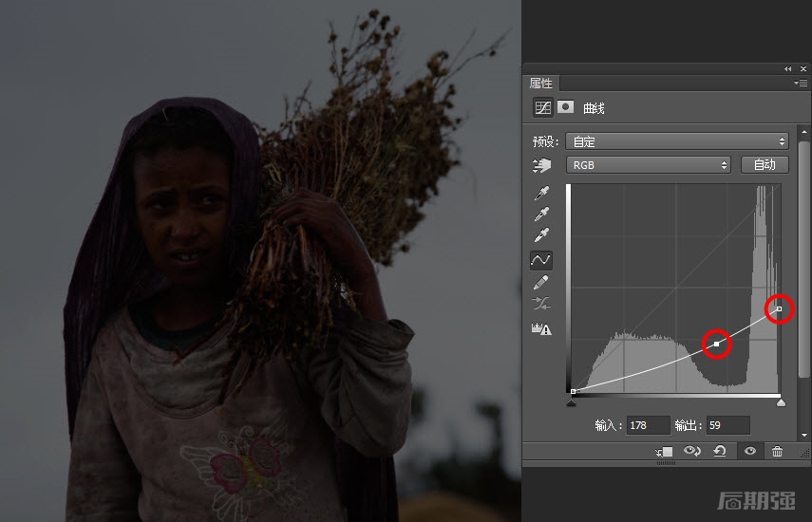Pick the black point eyedropper
This screenshot has height=522, width=812.
pyautogui.click(x=541, y=194)
